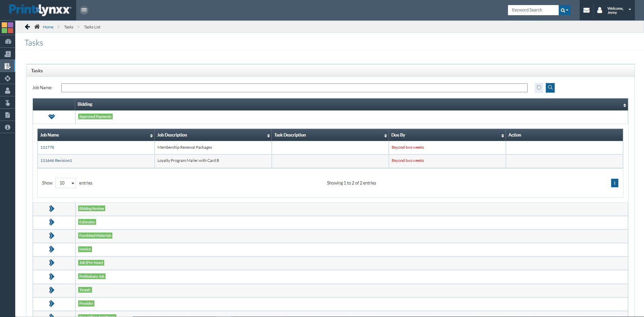
Task: Collapse the Approved Payments group chevron
Action: coord(51,117)
